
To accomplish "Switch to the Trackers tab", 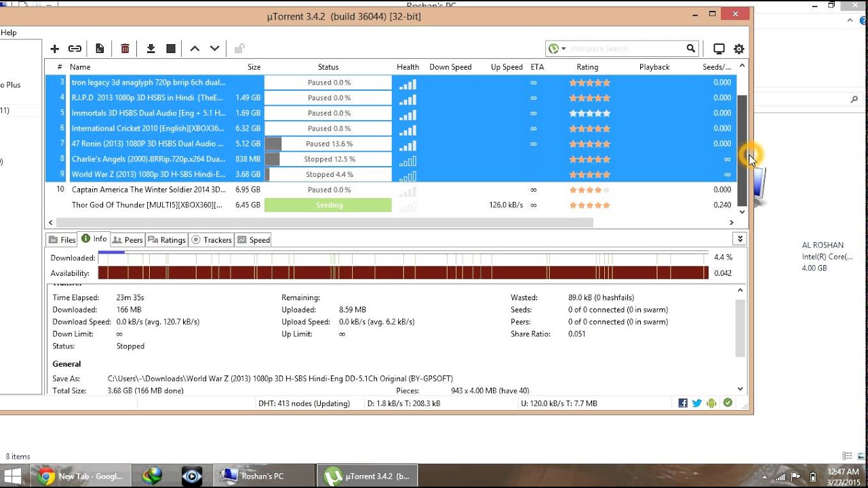I will click(x=212, y=240).
